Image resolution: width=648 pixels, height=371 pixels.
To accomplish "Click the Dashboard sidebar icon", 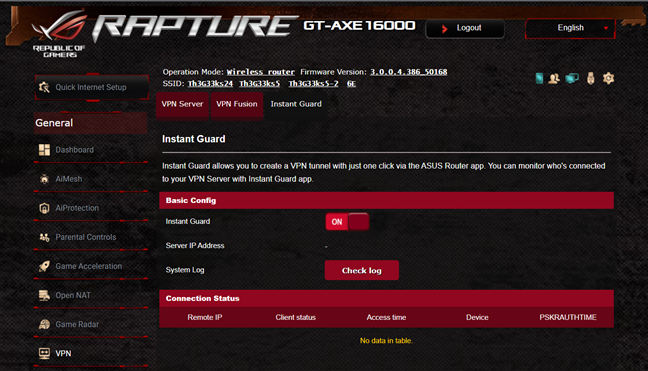I will [x=44, y=150].
